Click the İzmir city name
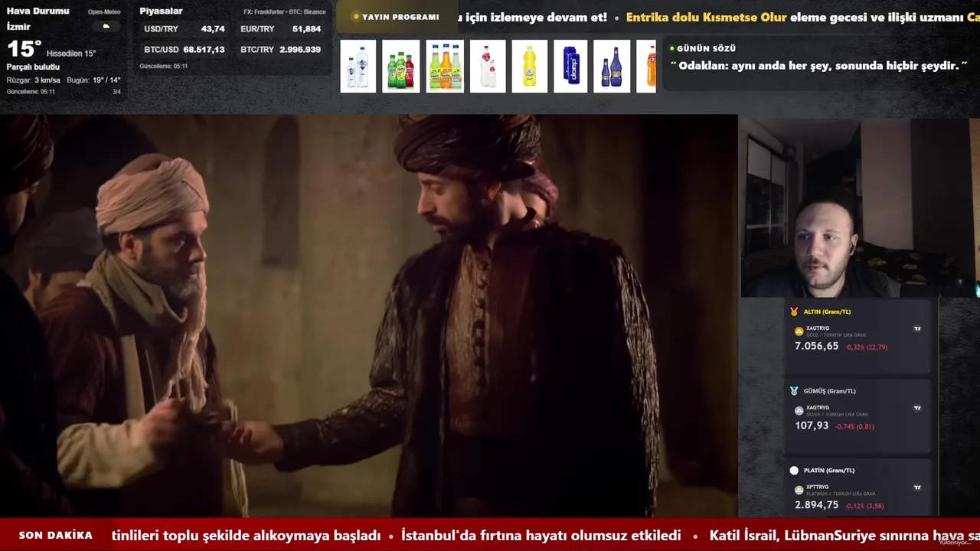980x551 pixels. 18,27
